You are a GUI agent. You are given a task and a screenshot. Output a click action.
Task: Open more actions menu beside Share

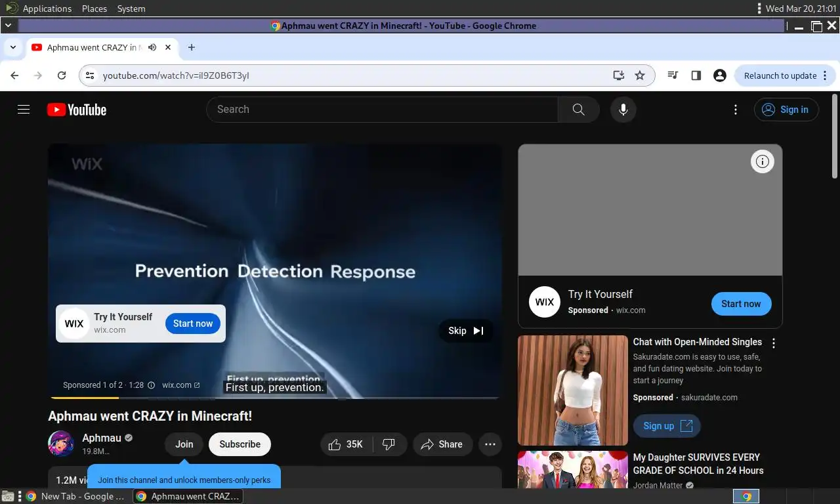click(x=490, y=444)
